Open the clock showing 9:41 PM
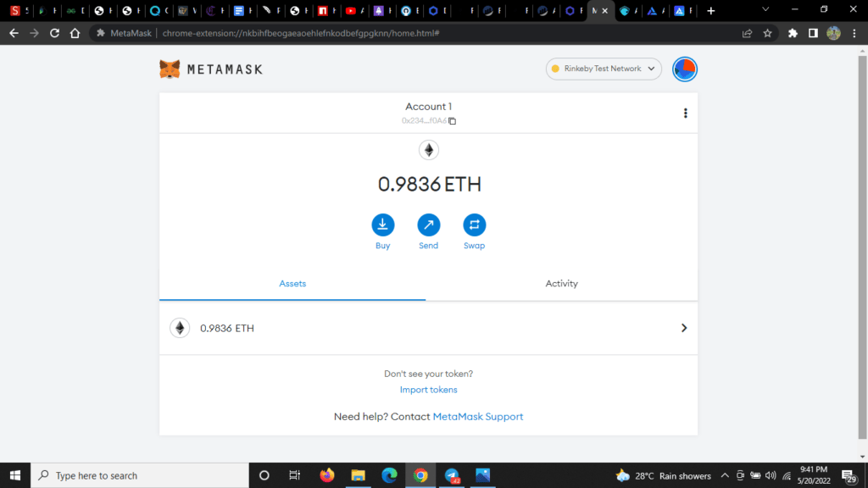The width and height of the screenshot is (868, 488). pos(814,475)
